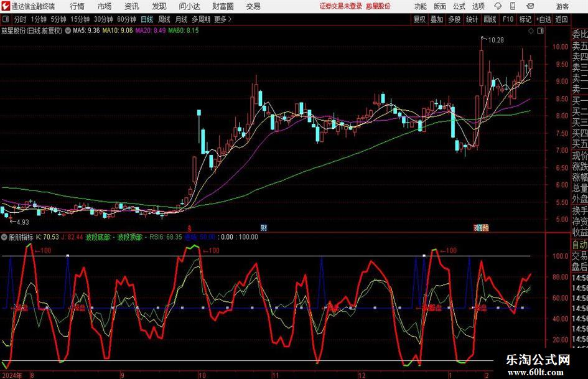Open the 问小达 menu

tap(189, 6)
